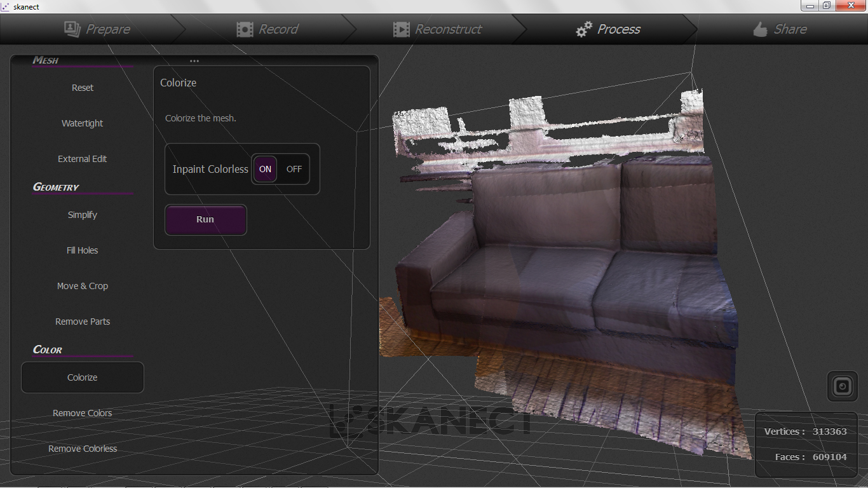Viewport: 868px width, 488px height.
Task: Click the Prepare step icon
Action: [72, 29]
